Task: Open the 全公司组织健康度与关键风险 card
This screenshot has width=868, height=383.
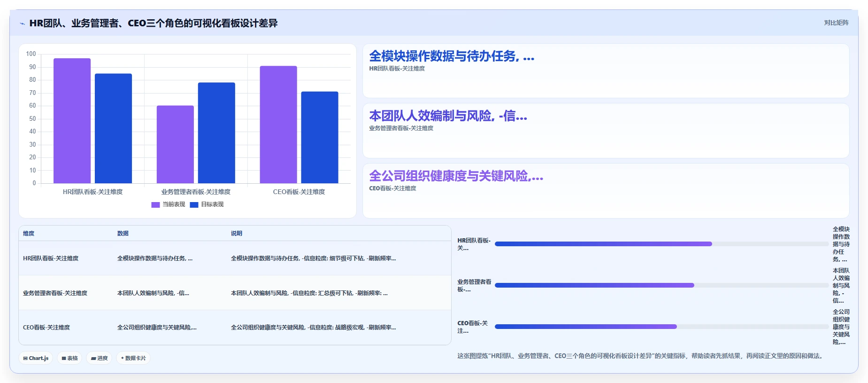Action: point(606,191)
